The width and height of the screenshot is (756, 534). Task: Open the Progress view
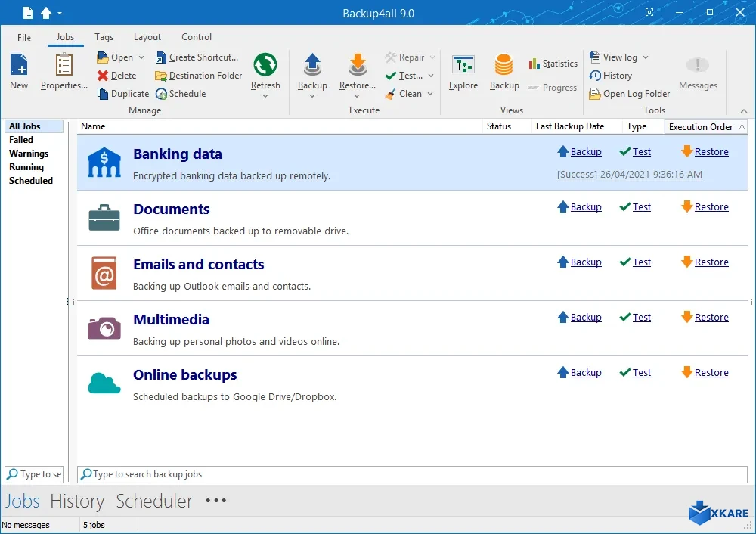pos(553,88)
